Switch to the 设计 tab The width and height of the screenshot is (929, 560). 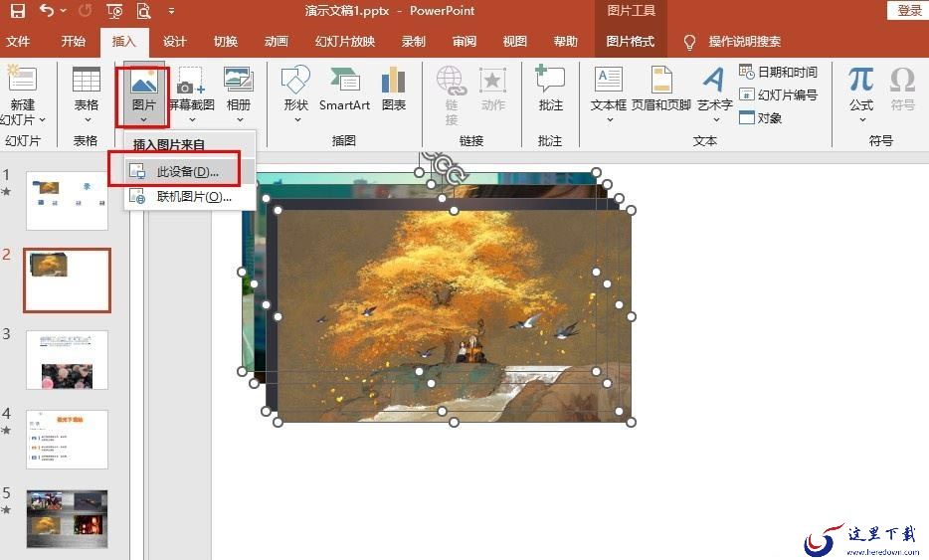(174, 42)
